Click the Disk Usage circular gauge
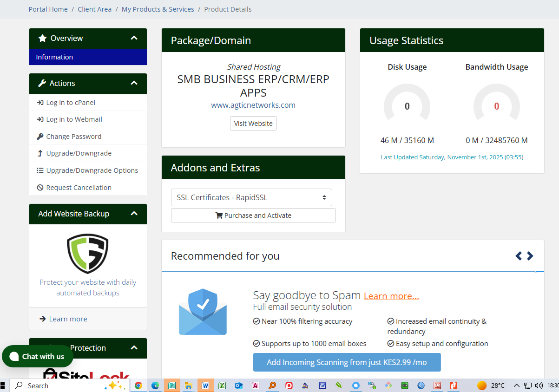 coord(407,106)
